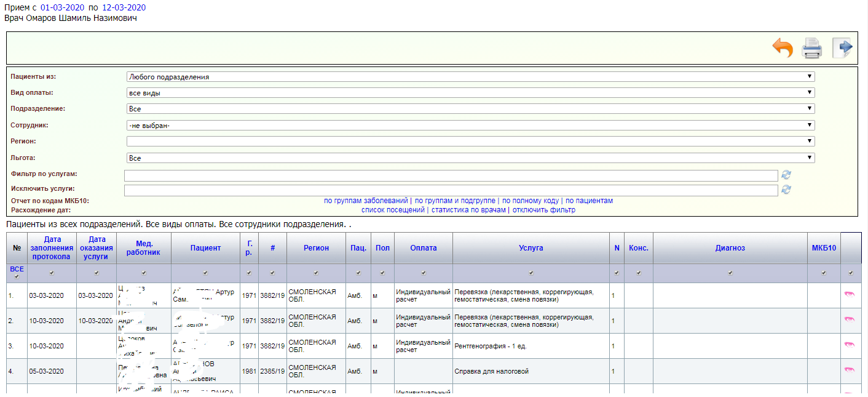Click the pink eye icon in row 1

tap(850, 295)
